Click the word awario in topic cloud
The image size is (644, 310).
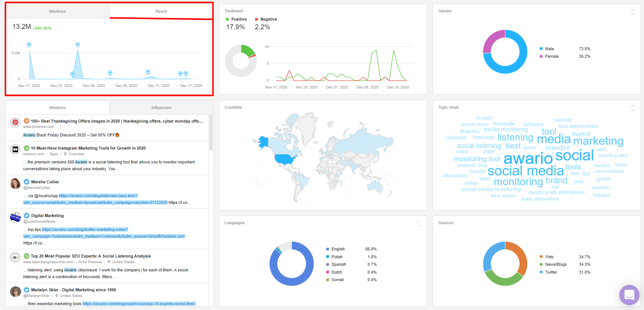(528, 159)
